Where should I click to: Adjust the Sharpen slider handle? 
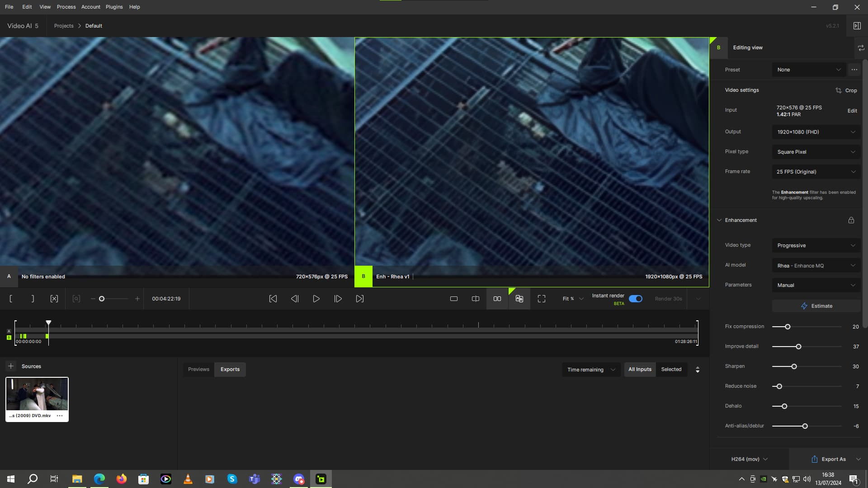click(794, 366)
